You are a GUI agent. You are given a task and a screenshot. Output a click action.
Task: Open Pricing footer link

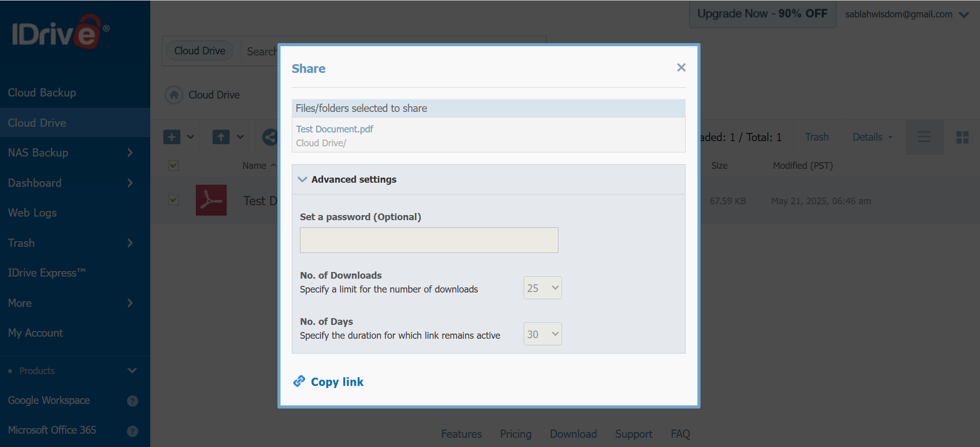pyautogui.click(x=516, y=434)
